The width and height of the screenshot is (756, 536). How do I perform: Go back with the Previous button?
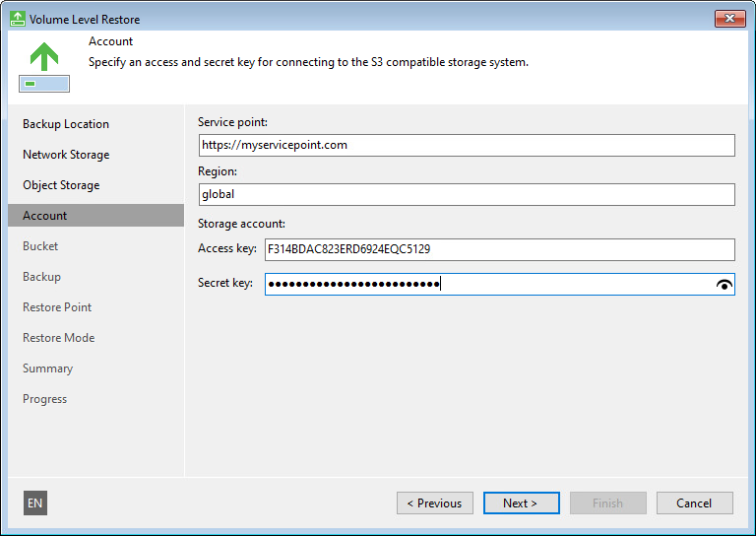click(435, 503)
